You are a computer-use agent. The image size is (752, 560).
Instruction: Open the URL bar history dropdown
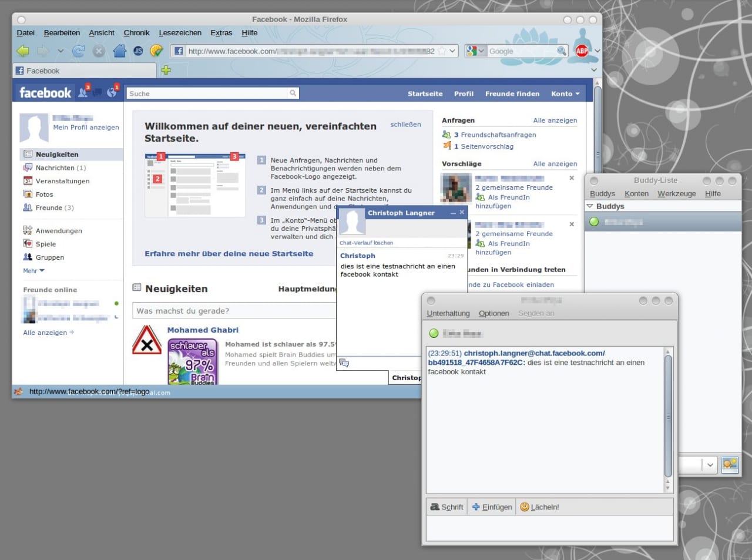click(452, 51)
